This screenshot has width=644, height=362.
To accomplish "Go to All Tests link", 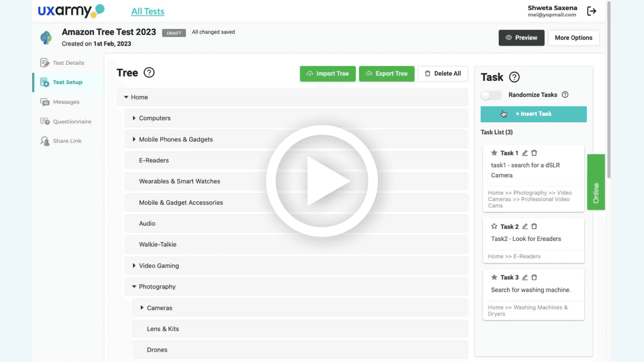I will (148, 12).
